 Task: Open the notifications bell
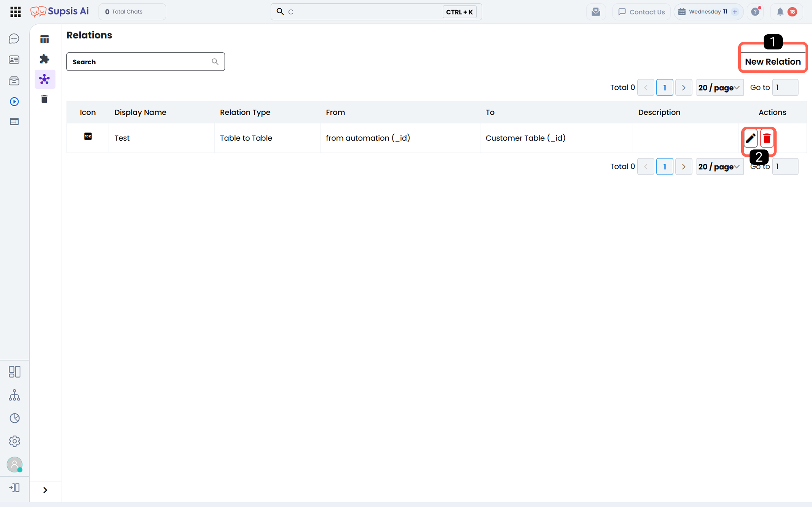(x=780, y=12)
